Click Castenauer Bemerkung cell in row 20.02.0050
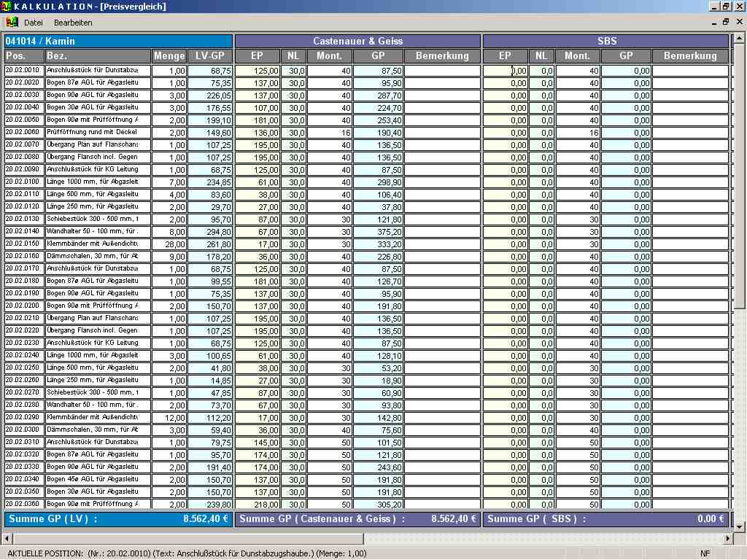The image size is (747, 560). (x=442, y=120)
